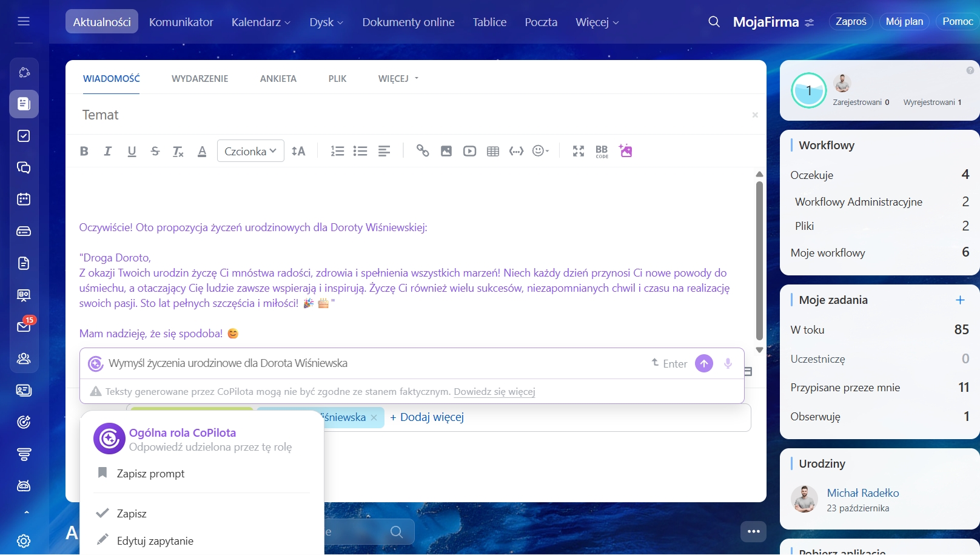980x555 pixels.
Task: Open the Czcionka font dropdown
Action: pos(250,152)
